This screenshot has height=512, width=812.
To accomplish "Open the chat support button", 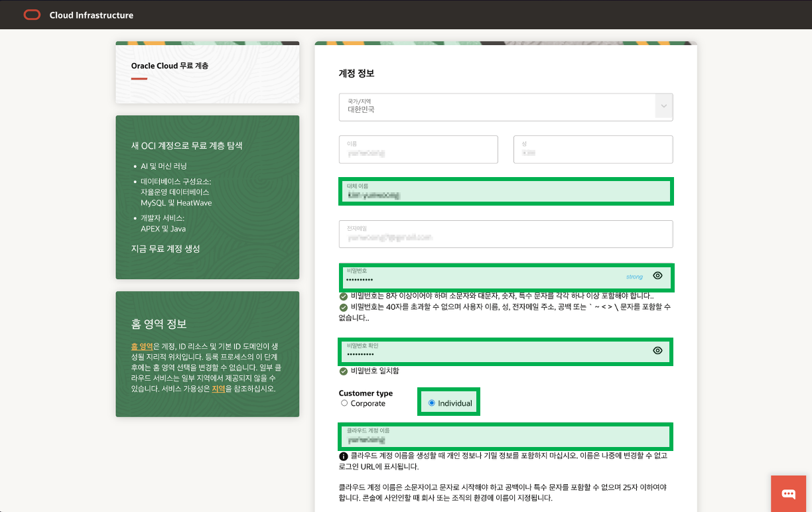I will (789, 493).
